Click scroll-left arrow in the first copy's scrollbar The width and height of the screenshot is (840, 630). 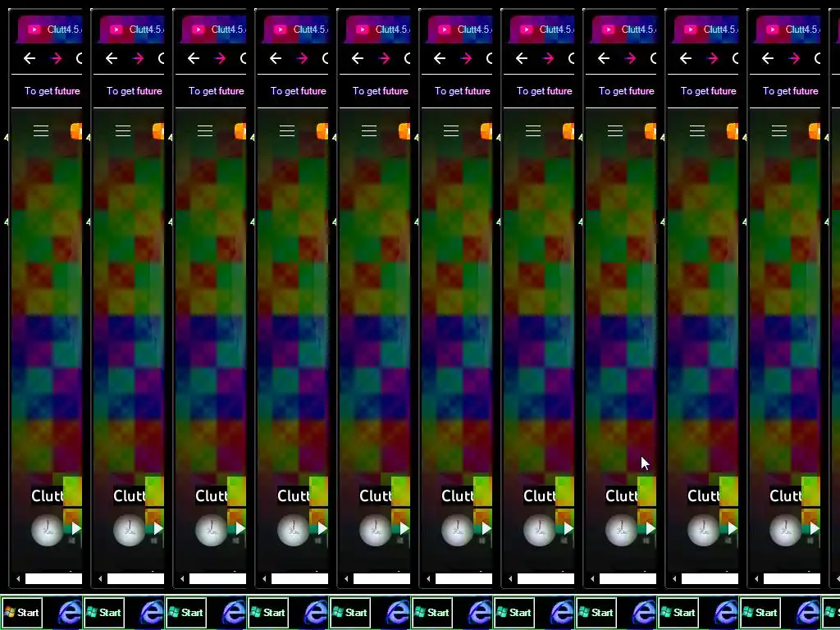point(18,578)
